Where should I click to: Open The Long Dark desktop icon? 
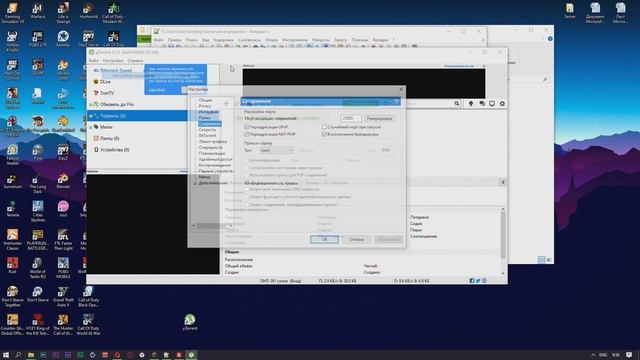38,183
